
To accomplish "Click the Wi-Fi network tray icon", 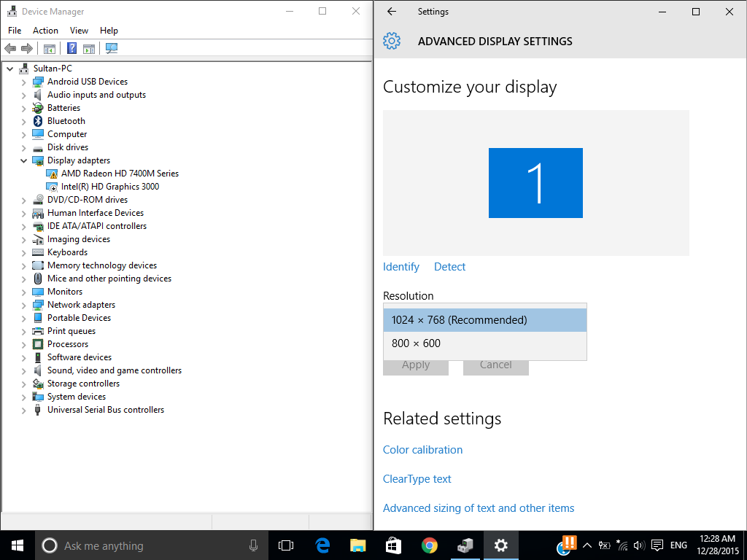I will (x=622, y=545).
